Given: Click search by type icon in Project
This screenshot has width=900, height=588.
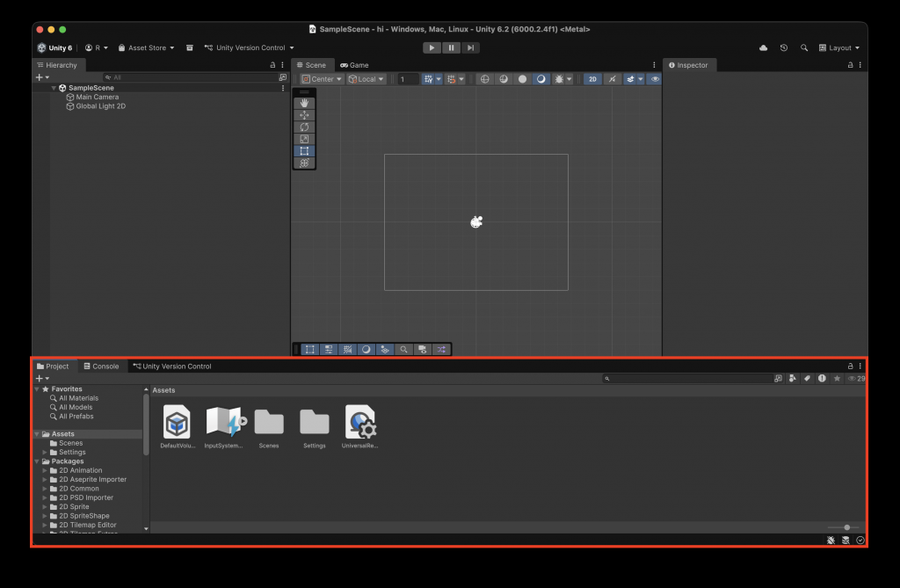Looking at the screenshot, I should (793, 379).
